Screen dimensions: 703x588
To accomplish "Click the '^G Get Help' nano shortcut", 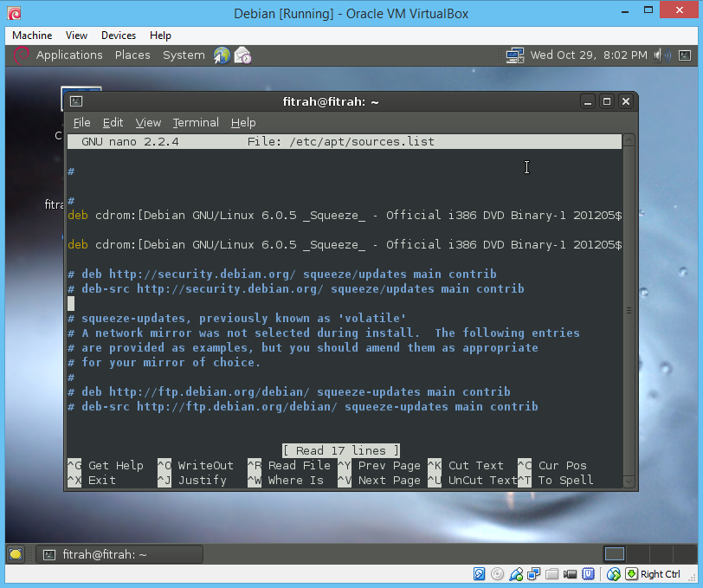I will (x=106, y=466).
